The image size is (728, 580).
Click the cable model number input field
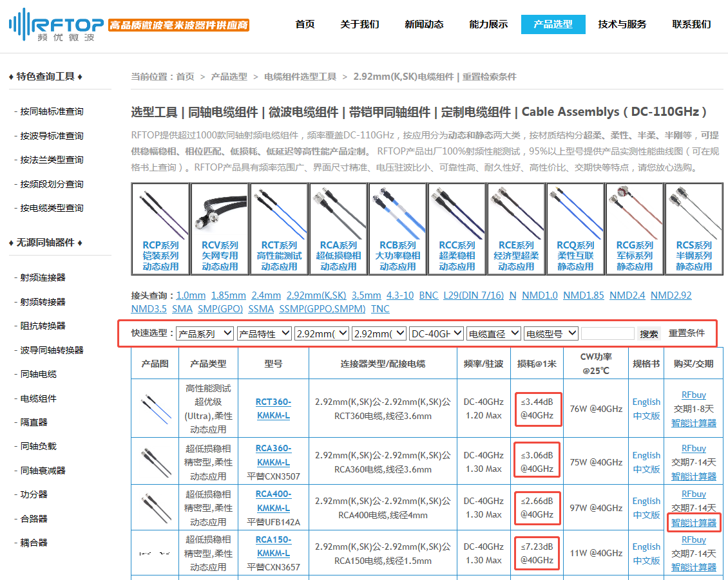pyautogui.click(x=608, y=333)
